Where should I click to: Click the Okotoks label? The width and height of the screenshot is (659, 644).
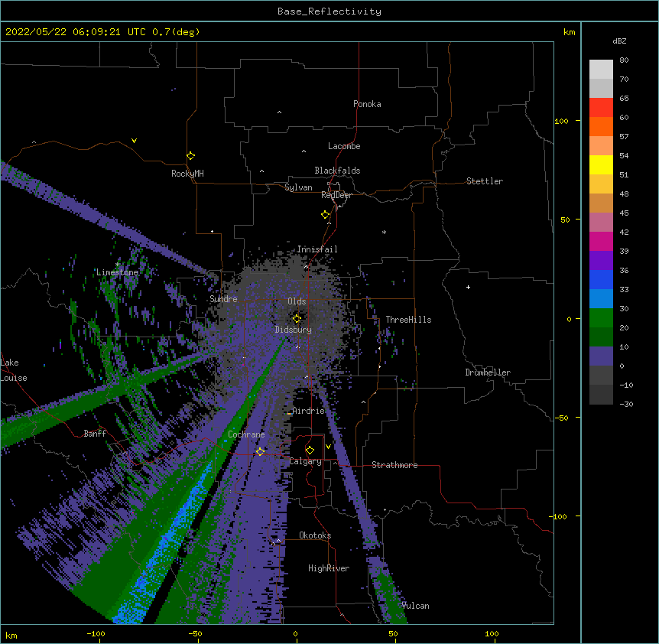[x=315, y=535]
